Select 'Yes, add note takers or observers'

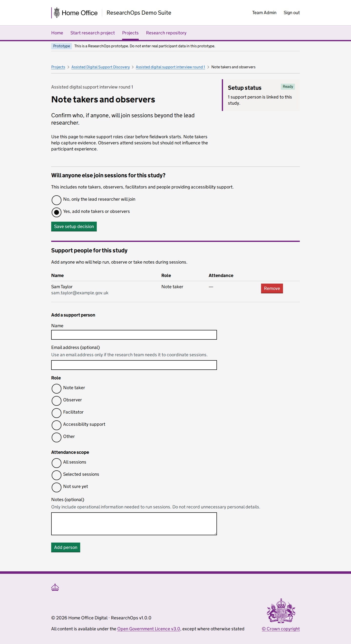point(57,212)
